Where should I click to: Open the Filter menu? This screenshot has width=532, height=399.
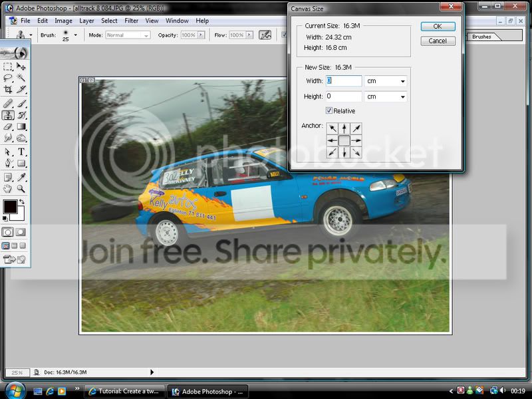133,21
